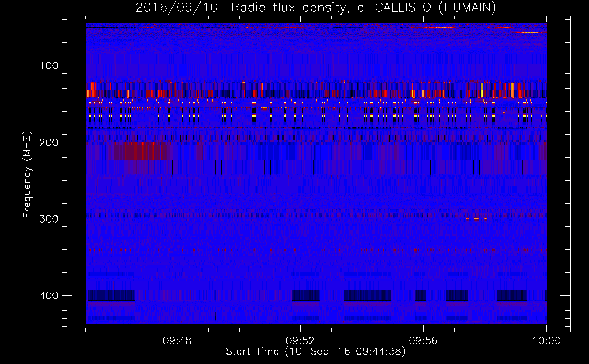Select the 400 frequency tick label
The height and width of the screenshot is (364, 589).
[x=49, y=296]
